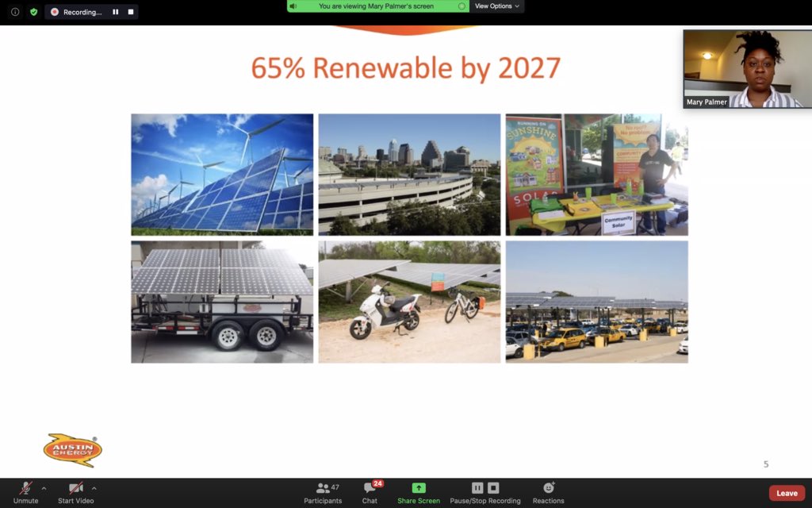Click the chat unread badge showing 24
Viewport: 812px width, 508px height.
[378, 483]
